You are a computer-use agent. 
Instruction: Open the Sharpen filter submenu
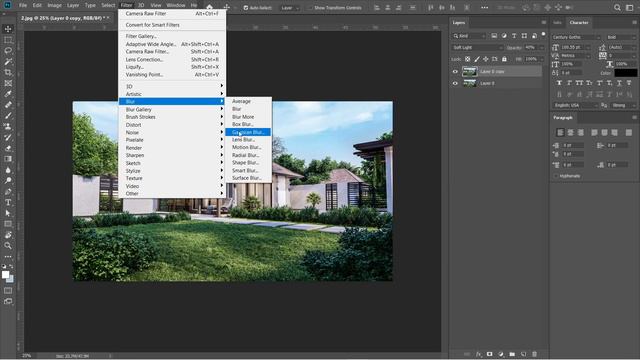tap(172, 156)
